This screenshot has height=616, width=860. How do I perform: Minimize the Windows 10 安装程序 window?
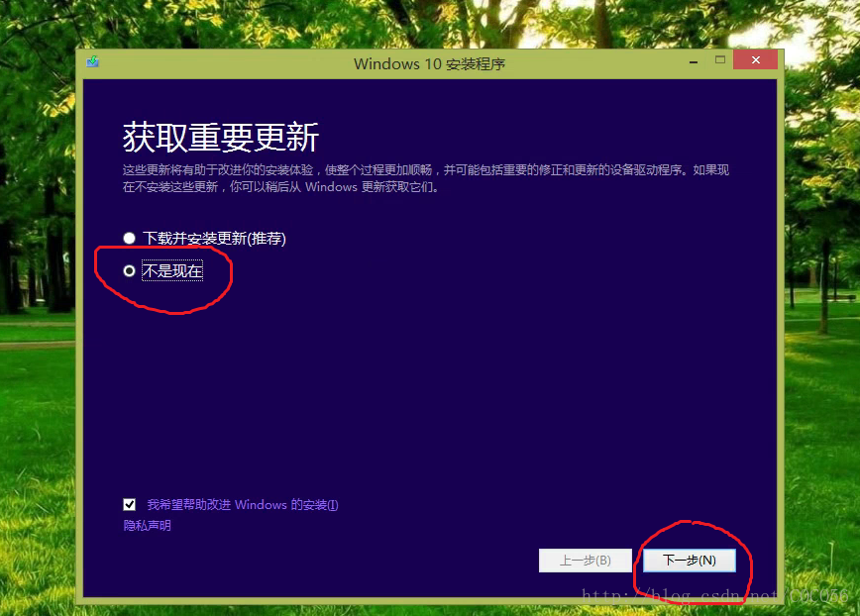[694, 62]
